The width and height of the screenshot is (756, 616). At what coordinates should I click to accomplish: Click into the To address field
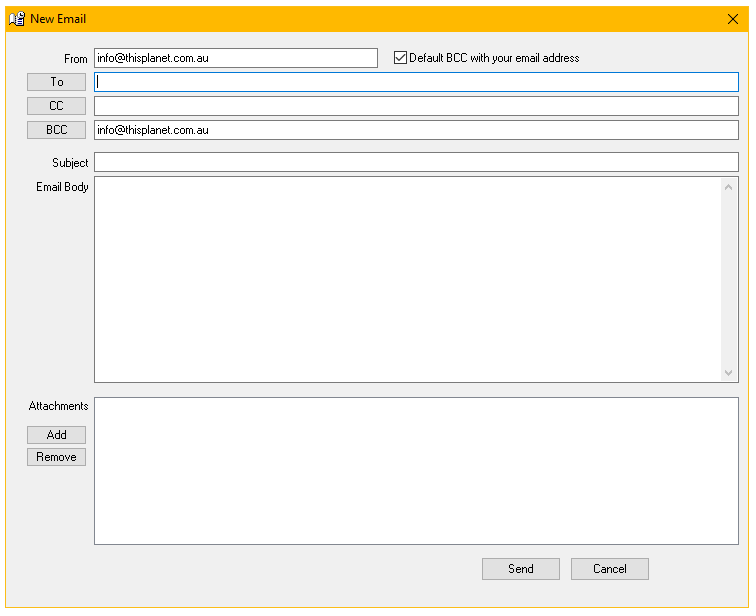pos(416,82)
